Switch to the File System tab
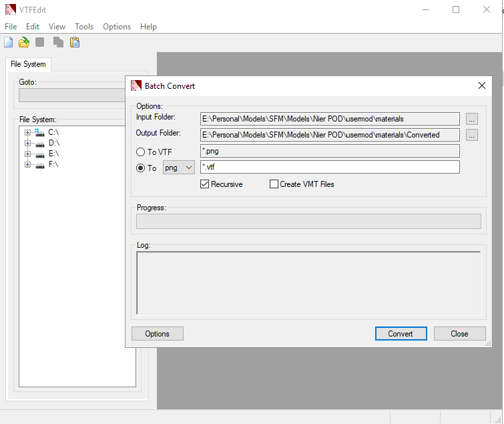504x424 pixels. point(28,64)
